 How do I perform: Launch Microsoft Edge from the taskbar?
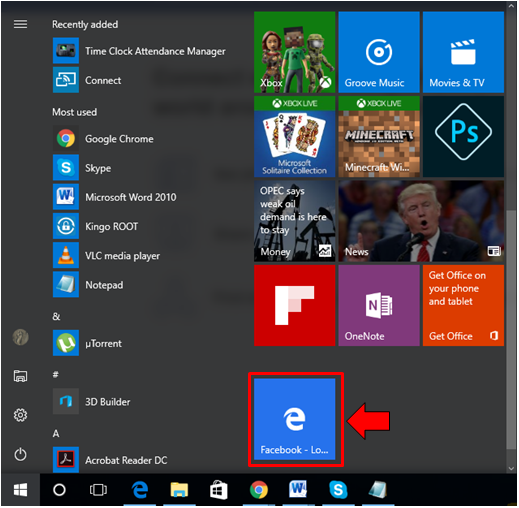140,490
